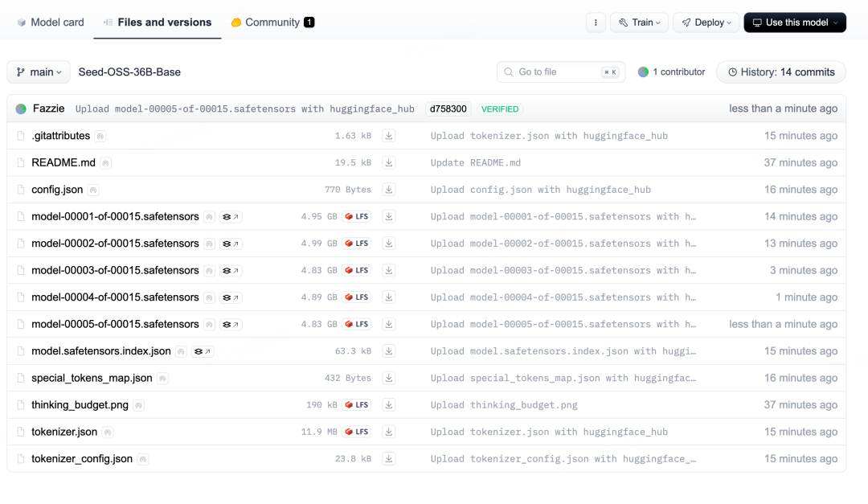The height and width of the screenshot is (504, 868).
Task: Download config.json via download icon
Action: coord(389,190)
